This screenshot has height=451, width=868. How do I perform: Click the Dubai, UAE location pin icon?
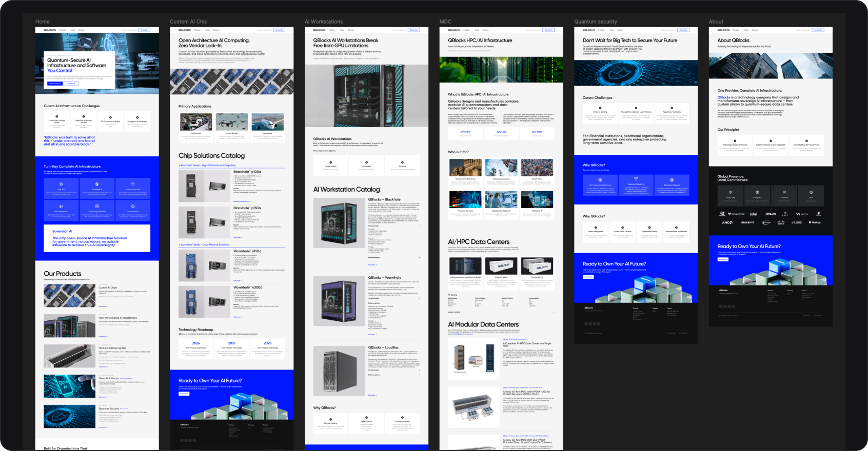pos(730,193)
